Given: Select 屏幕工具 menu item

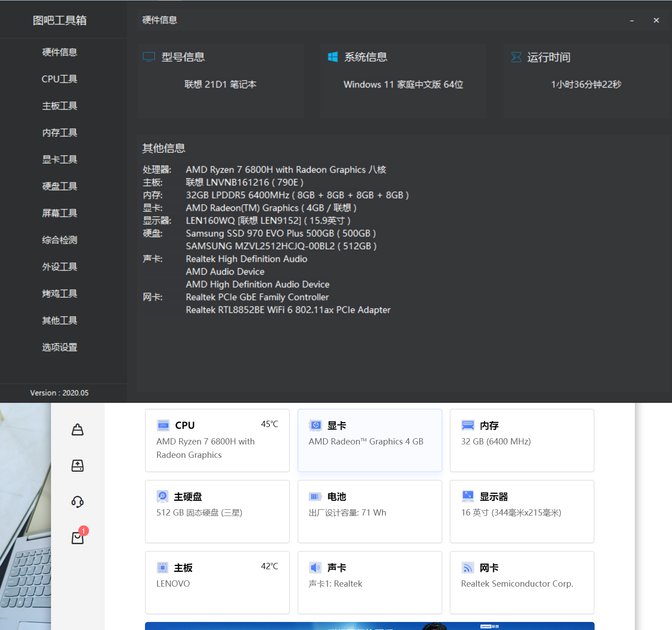Looking at the screenshot, I should pos(60,213).
